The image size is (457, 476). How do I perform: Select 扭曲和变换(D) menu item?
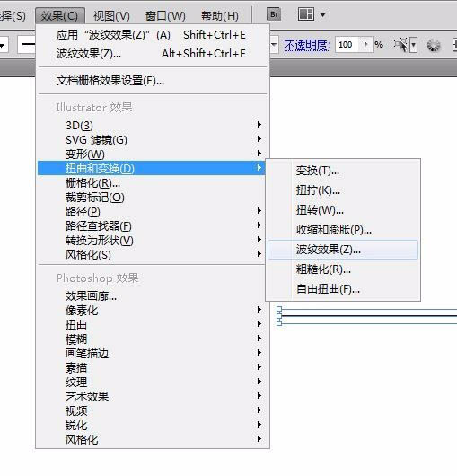[152, 168]
